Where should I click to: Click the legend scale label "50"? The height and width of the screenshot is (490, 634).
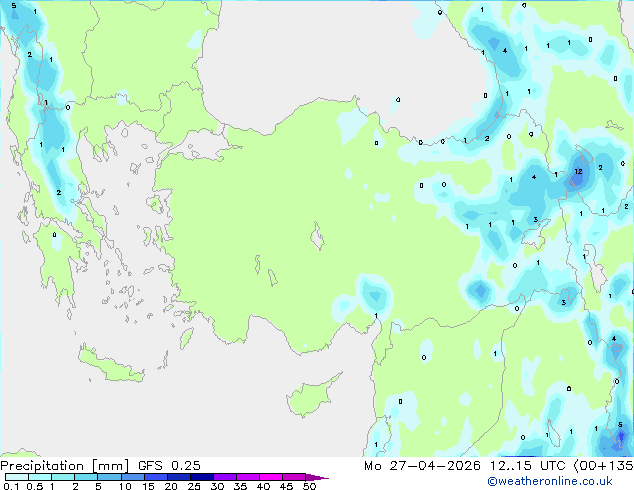[x=309, y=486]
